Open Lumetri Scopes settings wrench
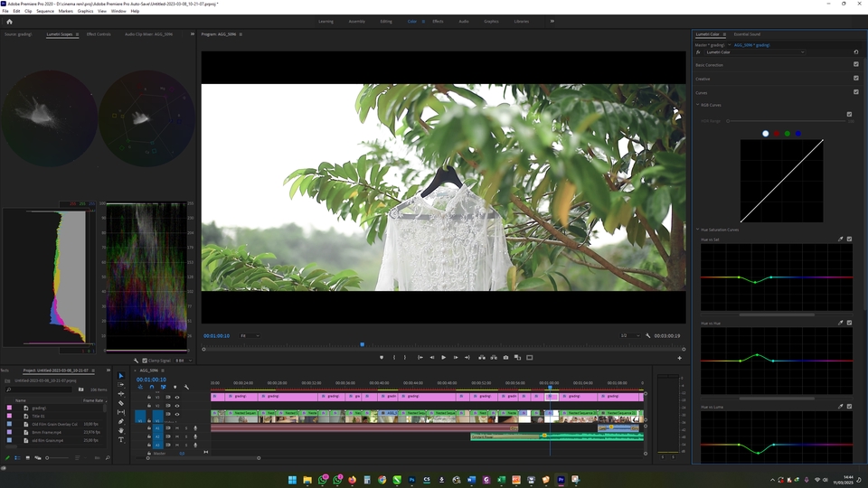The height and width of the screenshot is (488, 868). [x=137, y=361]
